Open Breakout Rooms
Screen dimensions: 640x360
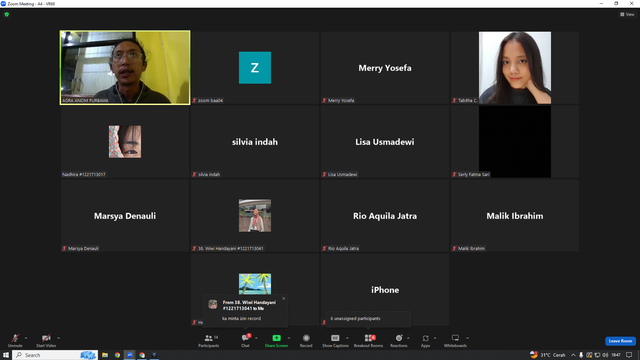(369, 340)
